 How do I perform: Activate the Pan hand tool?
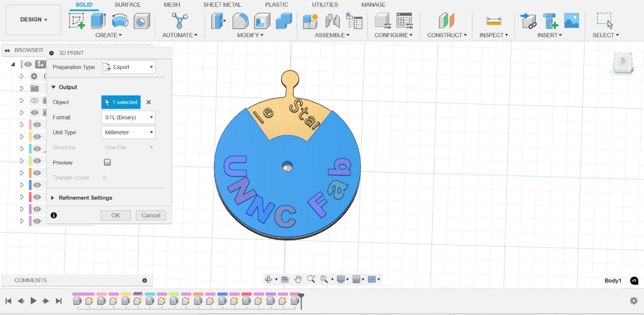(x=298, y=279)
